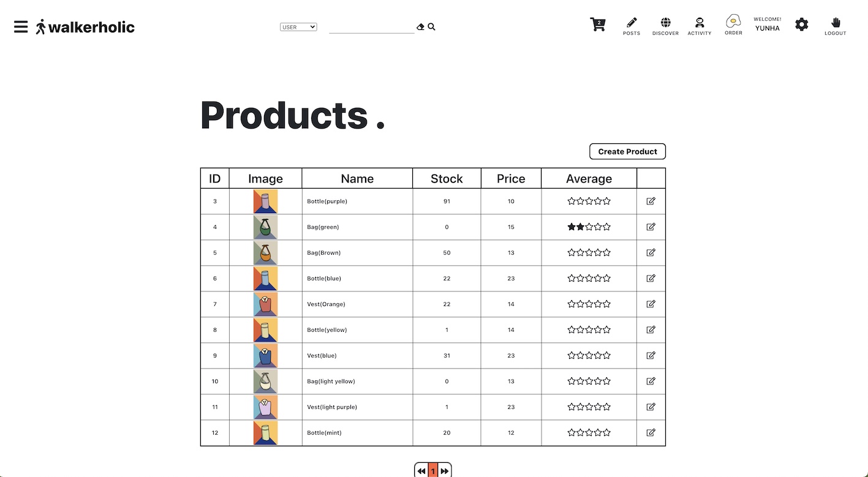
Task: Click the walkerholic logo
Action: pyautogui.click(x=85, y=27)
